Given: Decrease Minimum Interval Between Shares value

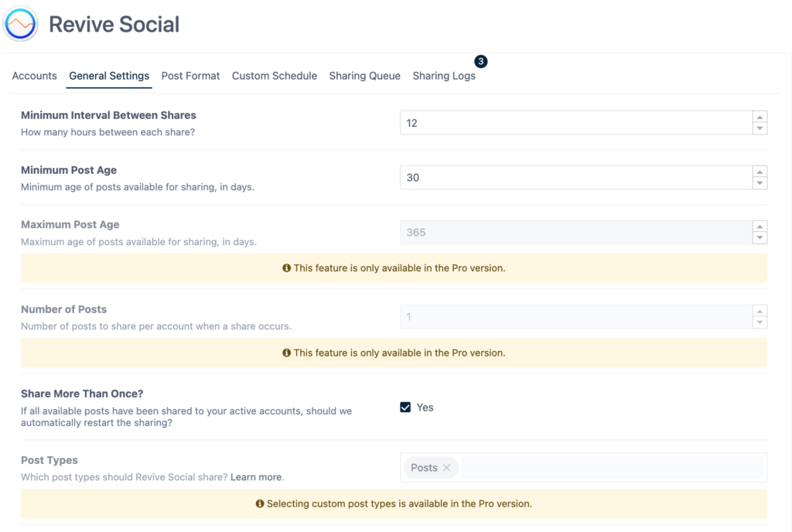Looking at the screenshot, I should 760,128.
